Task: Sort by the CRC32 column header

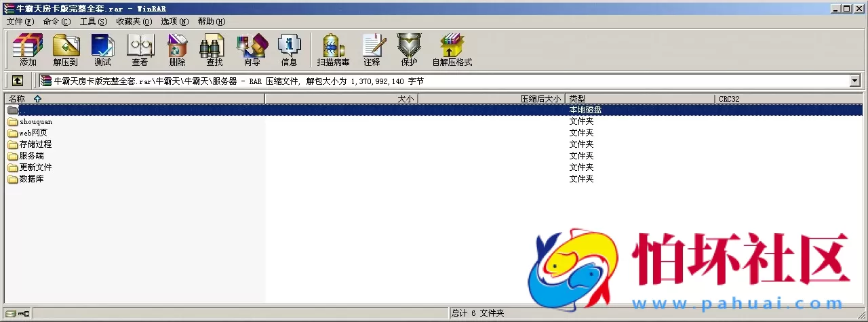Action: pyautogui.click(x=789, y=99)
